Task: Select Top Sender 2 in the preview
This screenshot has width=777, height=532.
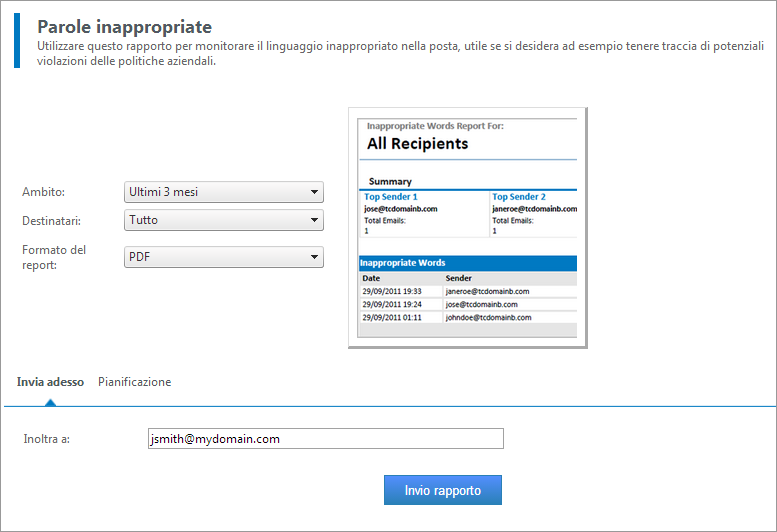Action: 519,198
